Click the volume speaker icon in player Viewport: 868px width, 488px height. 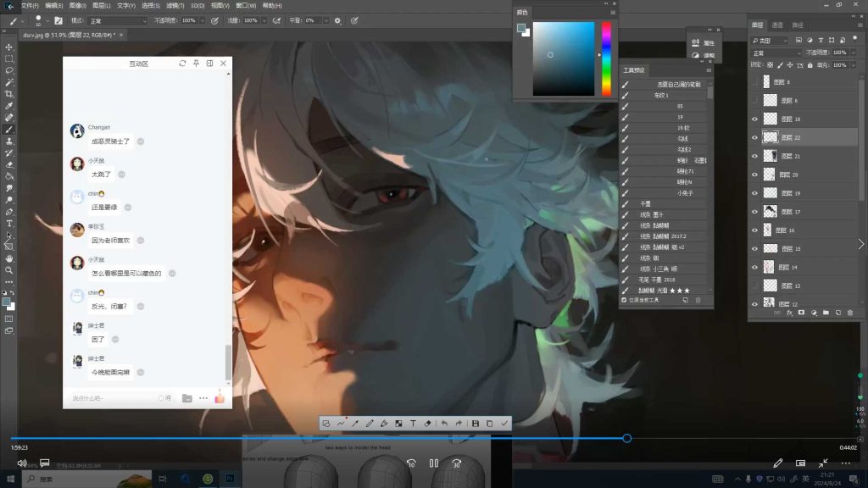click(x=22, y=463)
